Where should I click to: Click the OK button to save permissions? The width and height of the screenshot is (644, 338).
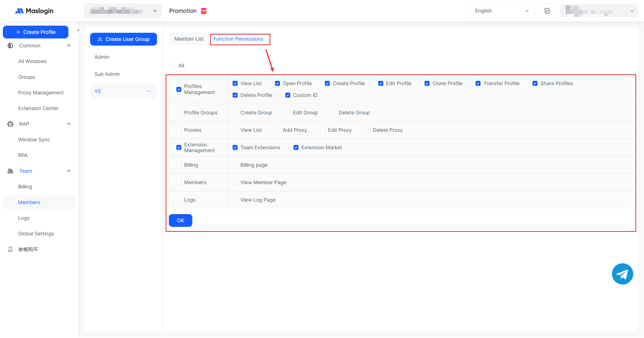pos(181,220)
